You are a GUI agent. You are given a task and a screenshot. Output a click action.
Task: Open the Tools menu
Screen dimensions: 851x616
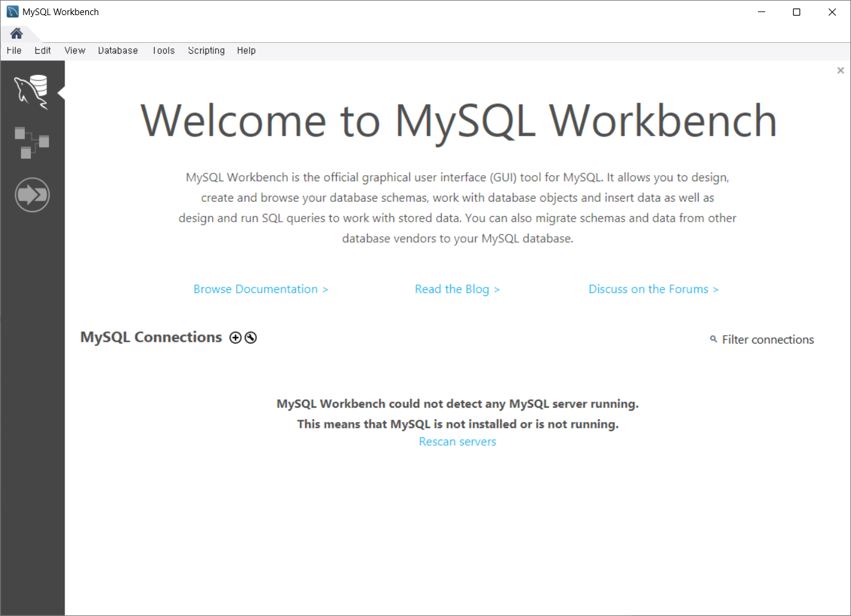click(163, 51)
